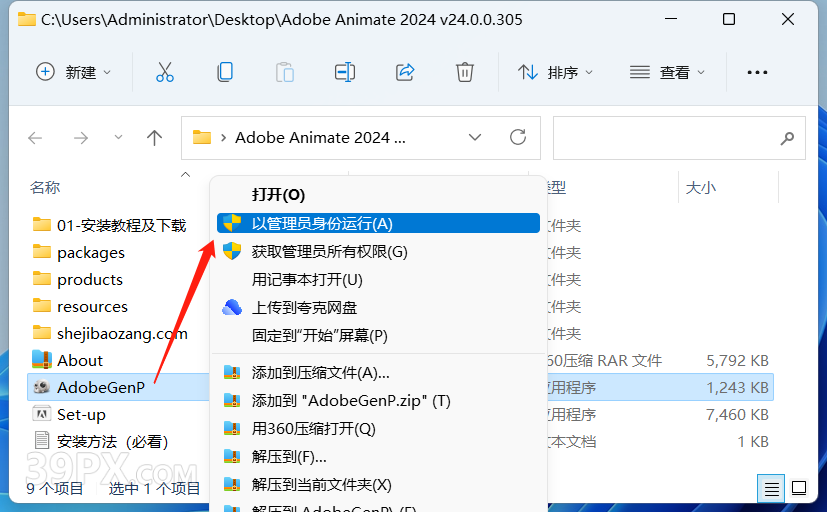Viewport: 827px width, 512px height.
Task: Choose 用360压缩打开(Q) menu item
Action: (378, 429)
